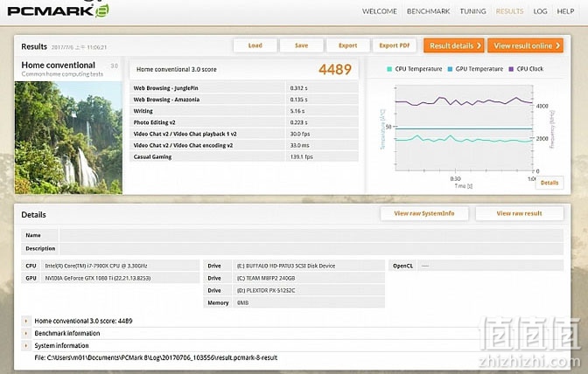Click the 4489 score value

(x=335, y=69)
